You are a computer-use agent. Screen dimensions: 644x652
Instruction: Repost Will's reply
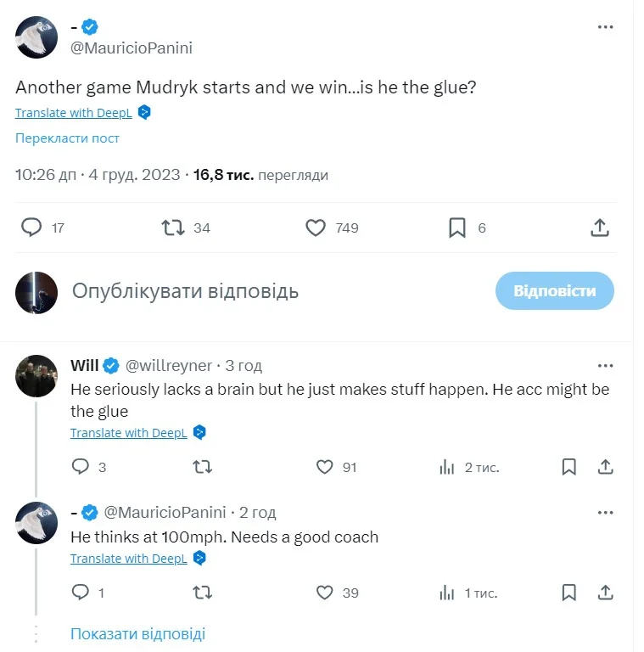click(203, 467)
